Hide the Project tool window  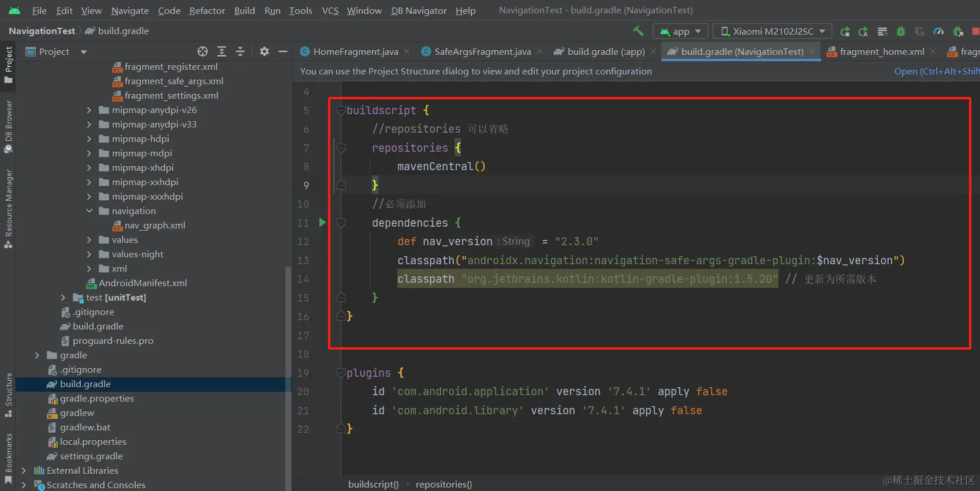(x=283, y=52)
